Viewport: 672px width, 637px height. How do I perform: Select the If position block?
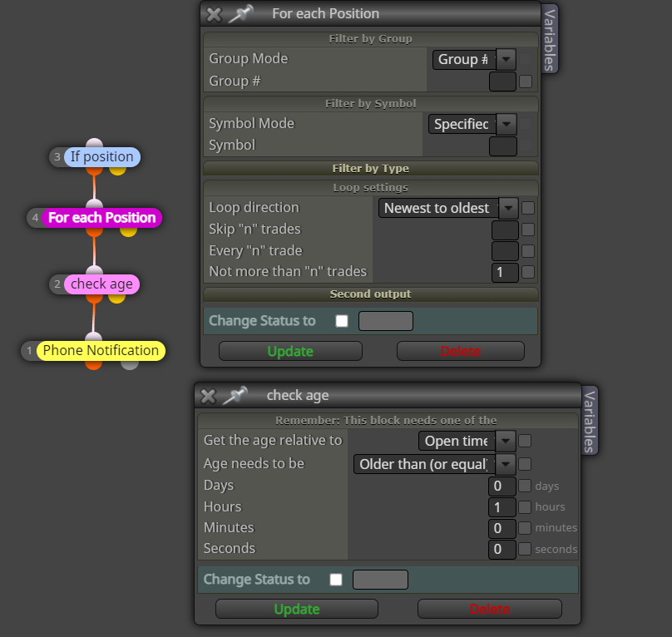tap(102, 157)
